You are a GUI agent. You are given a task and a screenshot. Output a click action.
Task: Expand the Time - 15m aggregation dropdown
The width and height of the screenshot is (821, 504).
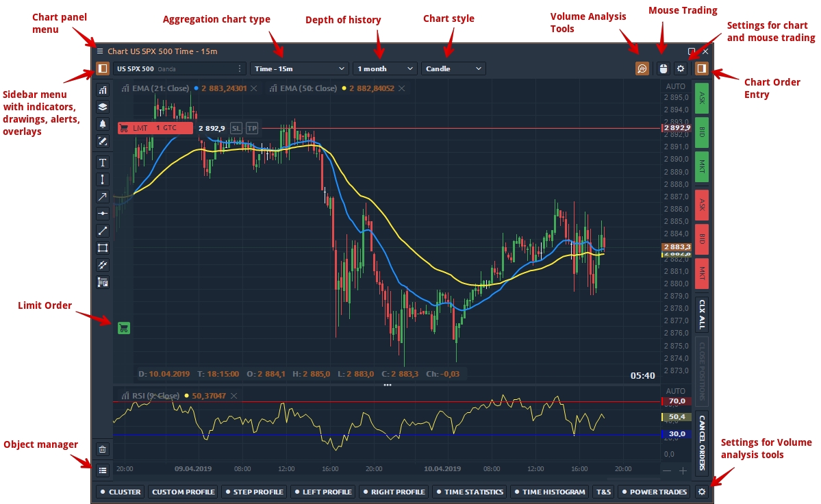pos(300,68)
